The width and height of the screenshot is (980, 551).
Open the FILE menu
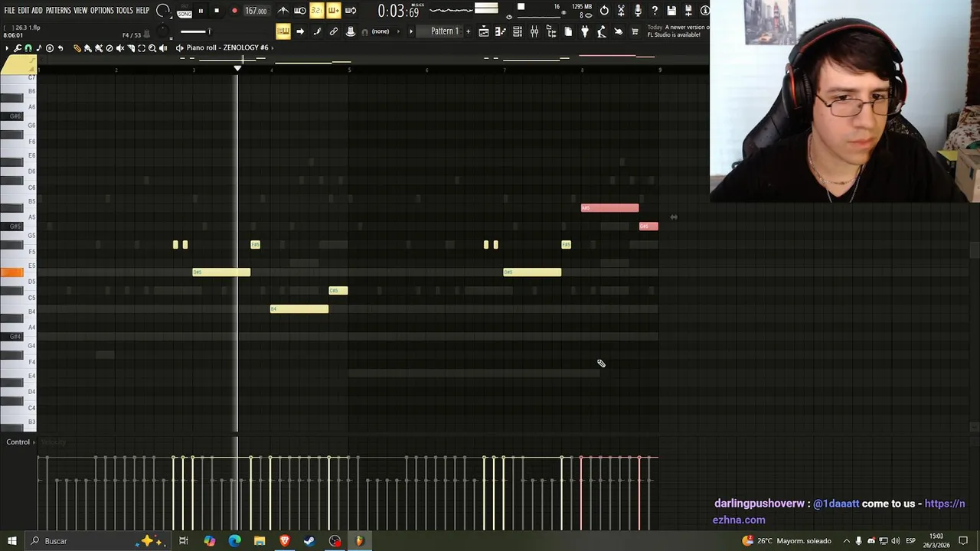[9, 11]
